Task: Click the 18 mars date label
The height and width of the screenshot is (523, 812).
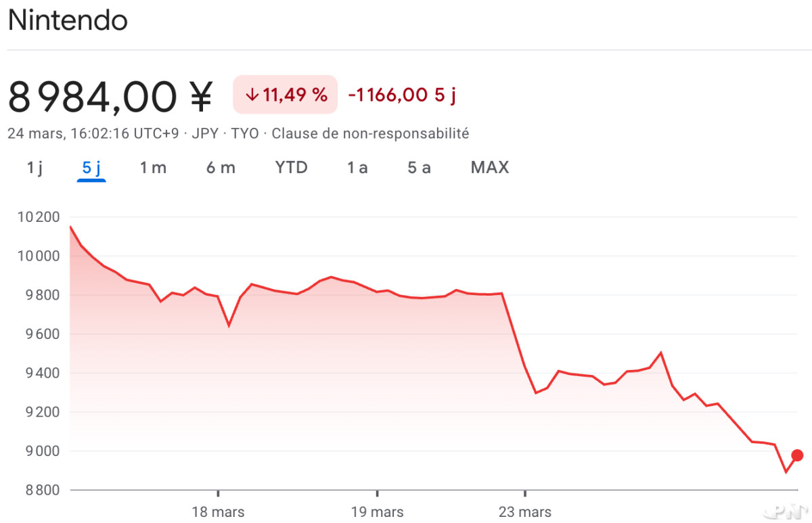Action: (218, 511)
